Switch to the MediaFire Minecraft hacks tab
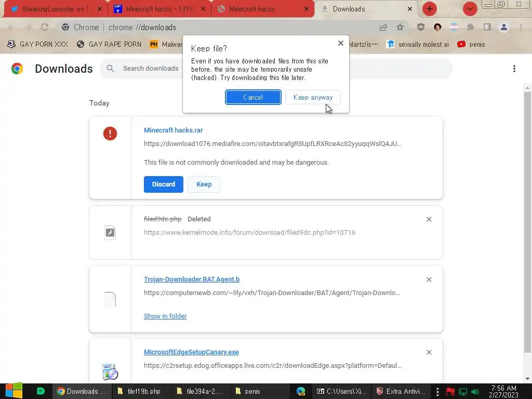The width and height of the screenshot is (532, 399). 159,9
